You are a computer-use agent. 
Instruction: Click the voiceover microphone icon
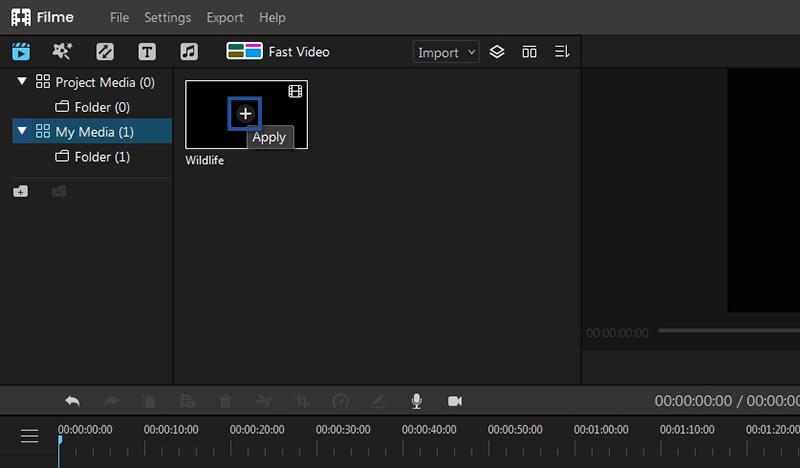click(x=416, y=401)
